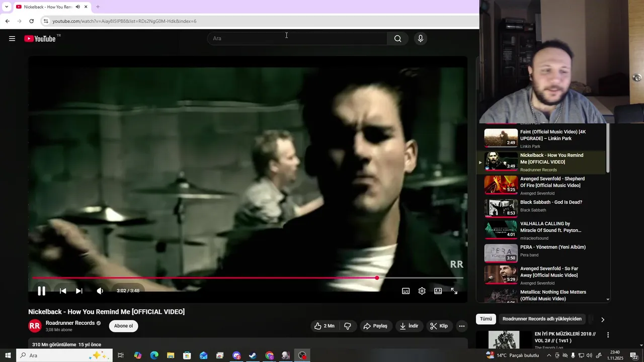Image resolution: width=644 pixels, height=362 pixels.
Task: Launch Microsoft Copilot from the taskbar
Action: click(x=137, y=355)
